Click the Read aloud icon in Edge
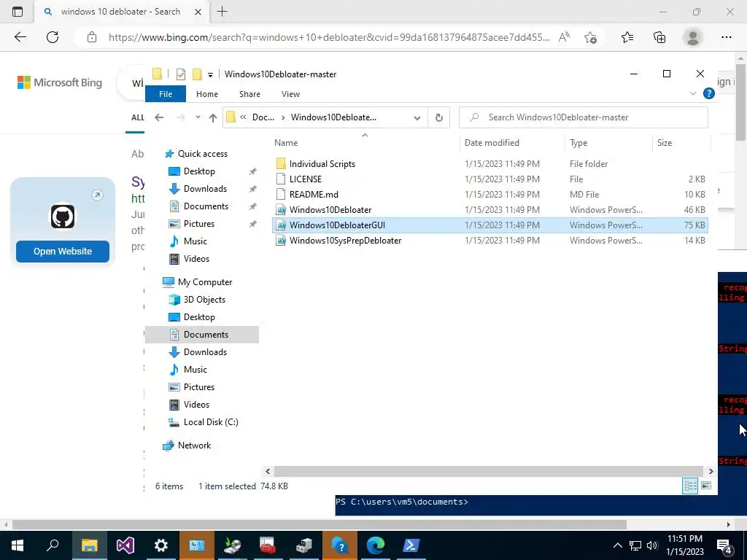 pyautogui.click(x=564, y=37)
